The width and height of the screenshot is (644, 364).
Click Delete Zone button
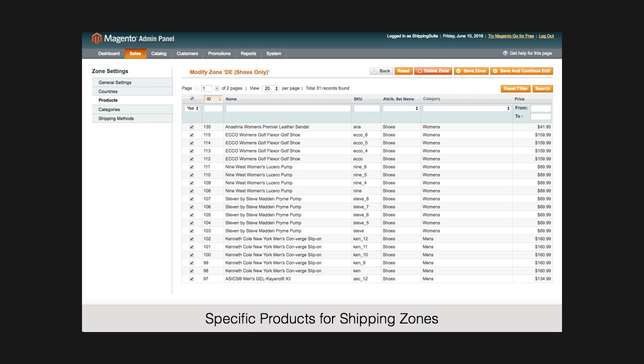tap(433, 71)
